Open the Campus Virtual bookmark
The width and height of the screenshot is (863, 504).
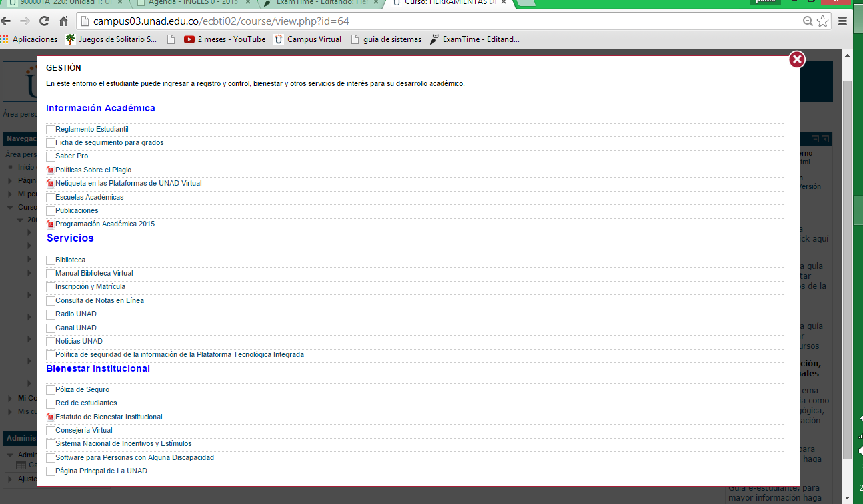click(307, 39)
